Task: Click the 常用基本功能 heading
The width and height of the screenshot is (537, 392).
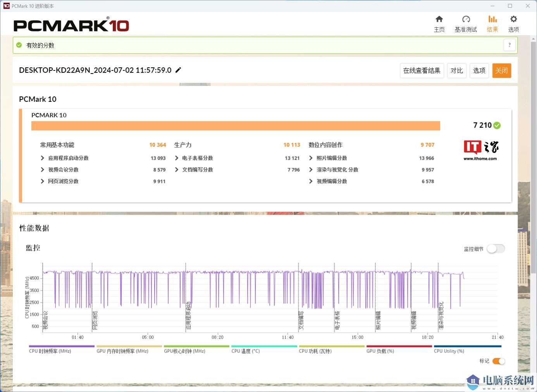Action: [x=57, y=145]
